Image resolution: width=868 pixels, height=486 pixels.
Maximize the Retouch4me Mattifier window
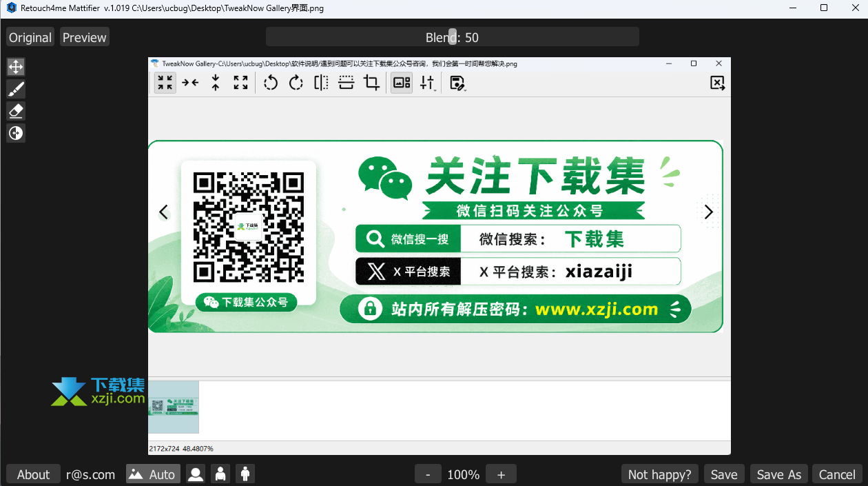coord(824,8)
